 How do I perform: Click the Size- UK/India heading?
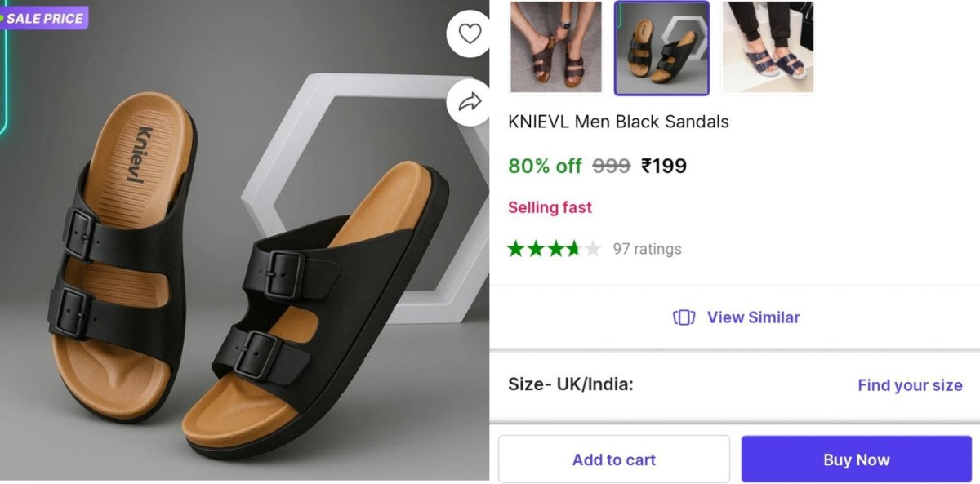coord(570,384)
